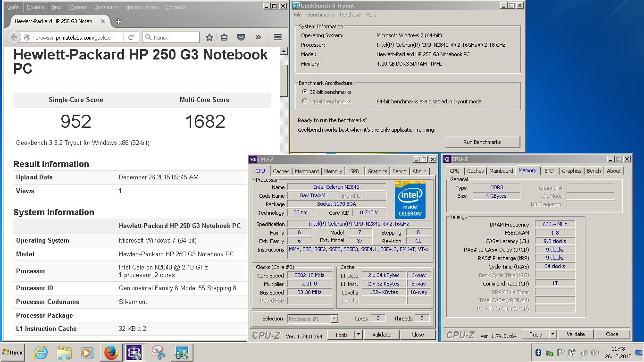Open Bluetooth tray icon

click(x=538, y=353)
